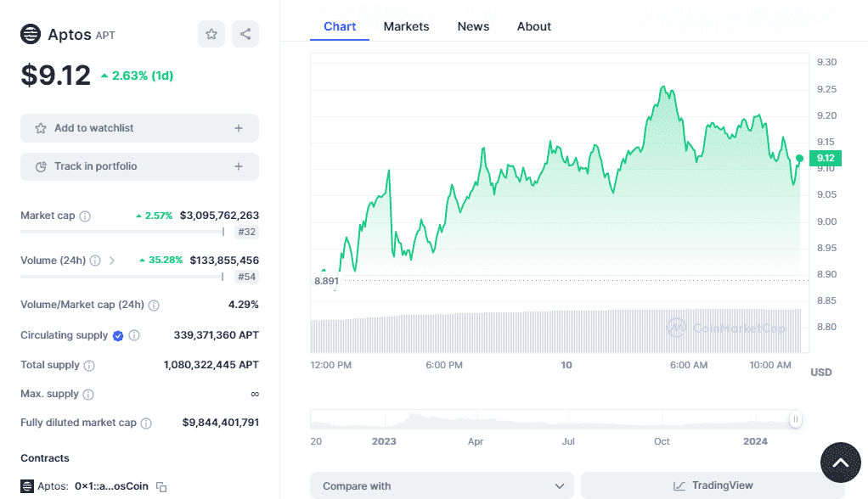Click the 1,080,322,445 APT total supply value
Viewport: 868px width, 499px height.
click(x=211, y=365)
